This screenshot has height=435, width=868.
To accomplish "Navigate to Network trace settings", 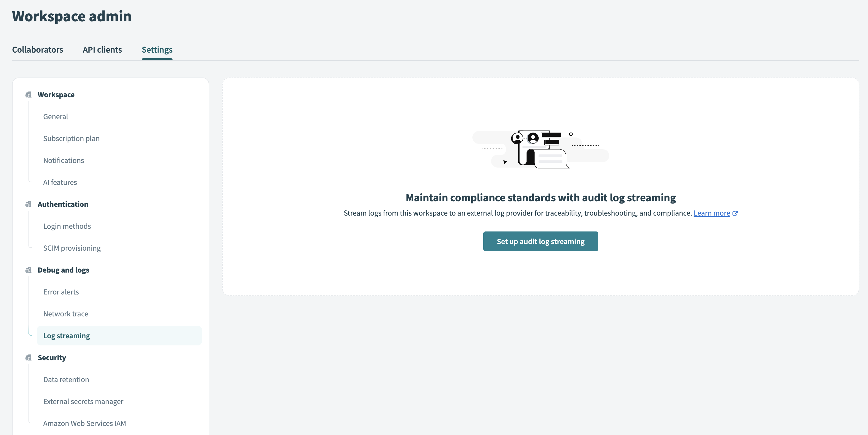I will click(x=65, y=313).
